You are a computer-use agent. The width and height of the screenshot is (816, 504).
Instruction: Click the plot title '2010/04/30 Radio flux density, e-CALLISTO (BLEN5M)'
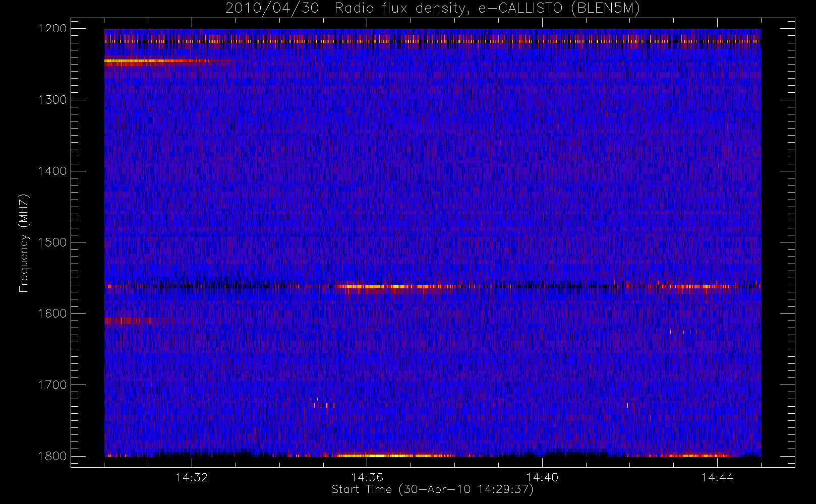click(x=433, y=9)
